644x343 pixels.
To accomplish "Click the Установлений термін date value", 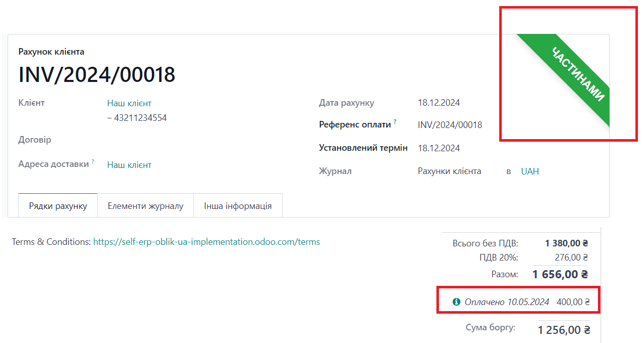I will click(438, 148).
